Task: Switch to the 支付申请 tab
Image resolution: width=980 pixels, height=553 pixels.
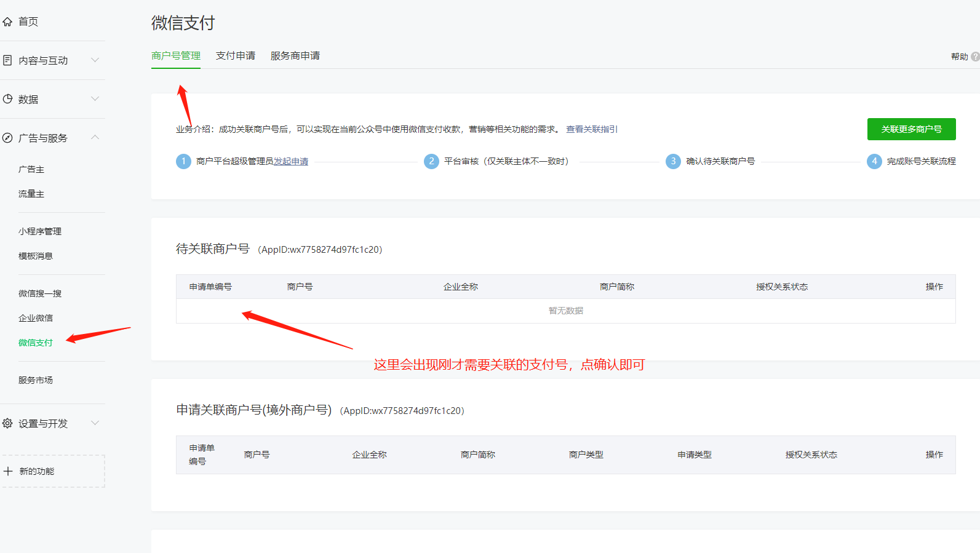Action: 236,56
